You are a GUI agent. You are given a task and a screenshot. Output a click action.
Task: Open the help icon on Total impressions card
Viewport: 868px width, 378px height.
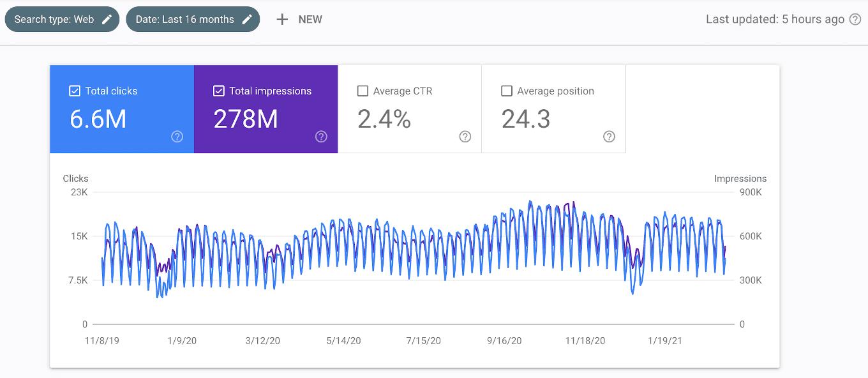click(321, 137)
